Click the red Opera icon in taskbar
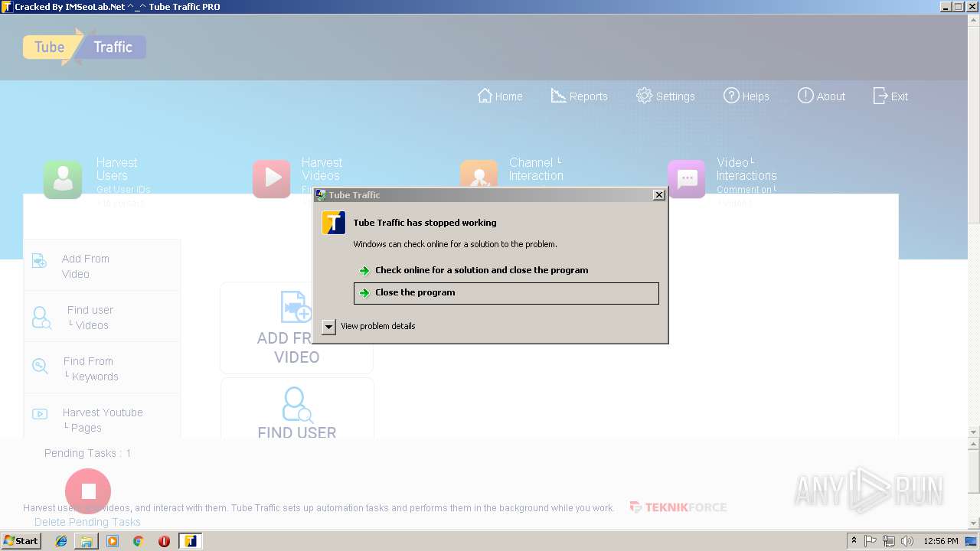 [x=164, y=541]
